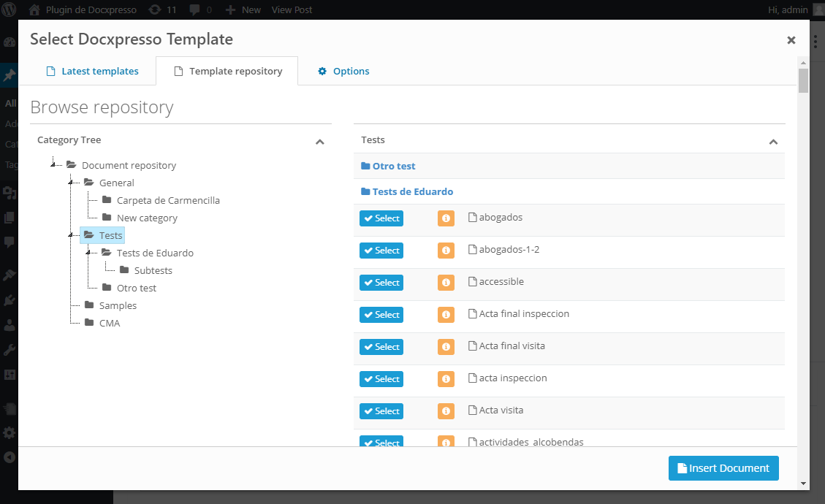Click the Settings gear icon in sidebar

click(x=9, y=433)
